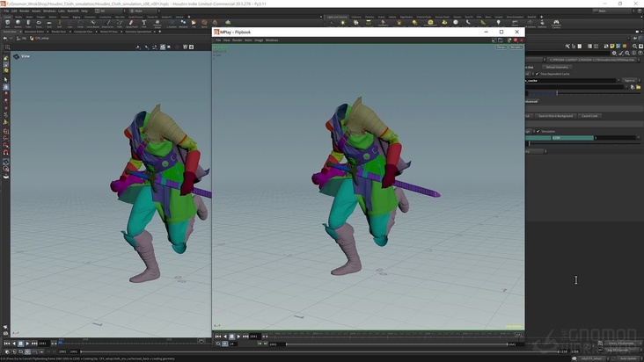Select the L-System shelf tool
644x362 pixels.
[172, 24]
